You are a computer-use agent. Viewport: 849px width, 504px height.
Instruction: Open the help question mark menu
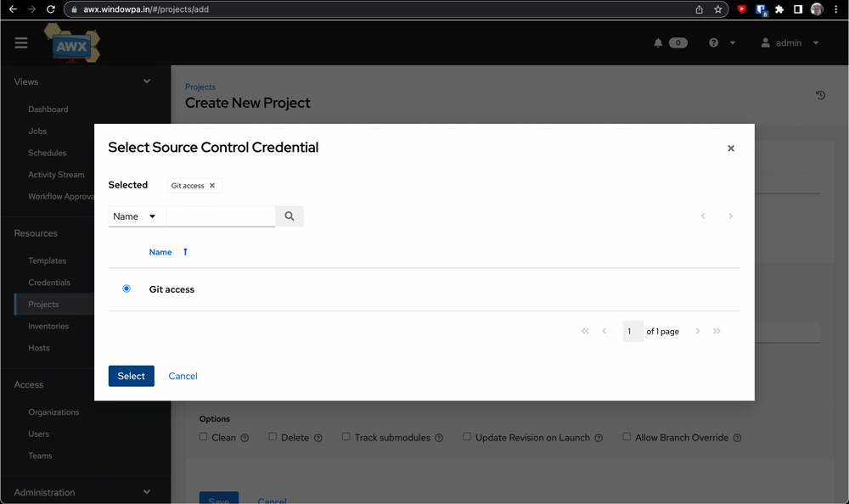tap(714, 43)
